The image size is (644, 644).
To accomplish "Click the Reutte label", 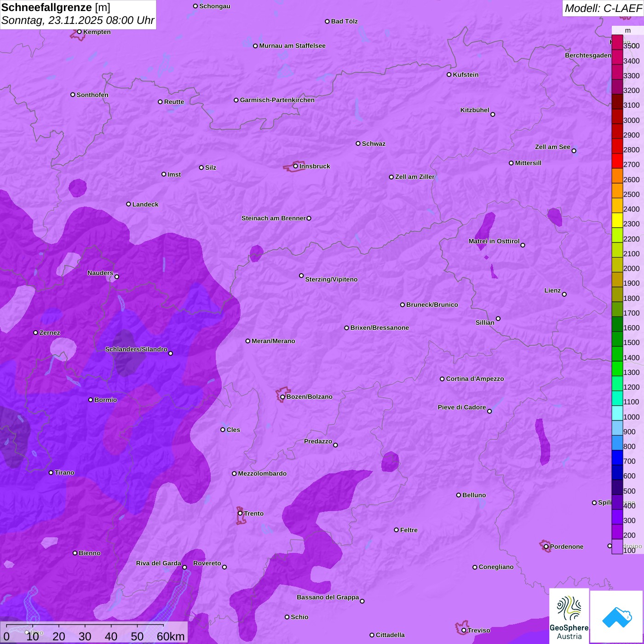I will [x=174, y=102].
